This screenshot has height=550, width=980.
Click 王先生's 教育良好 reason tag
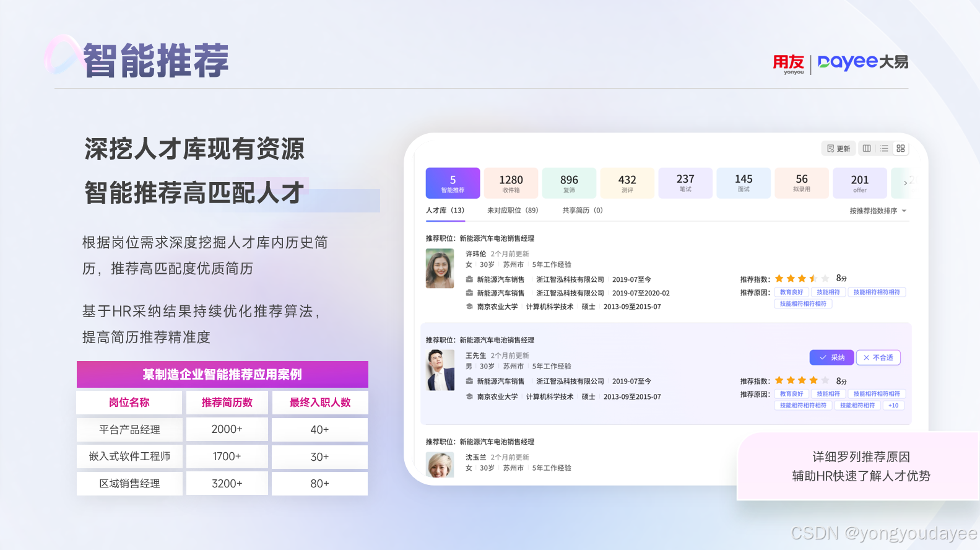[791, 394]
